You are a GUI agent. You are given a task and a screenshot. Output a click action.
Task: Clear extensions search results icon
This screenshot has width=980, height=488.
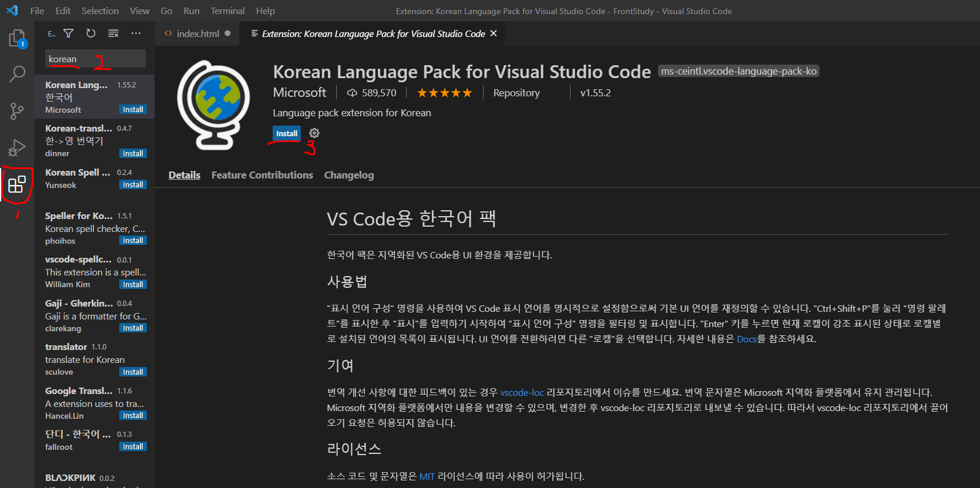[113, 33]
